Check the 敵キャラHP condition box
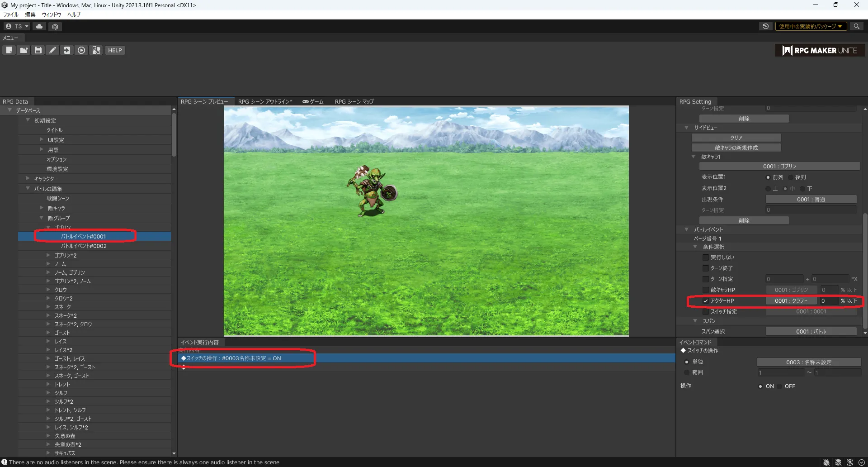This screenshot has width=868, height=467. pos(705,290)
